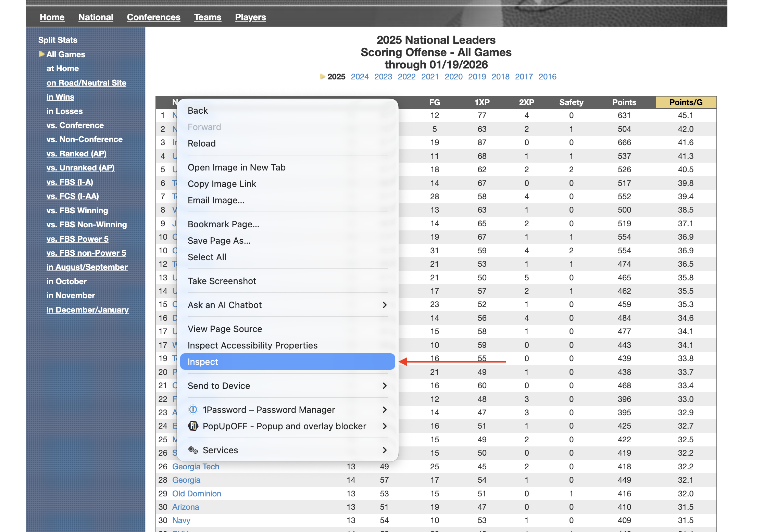Click the Services gear icon
This screenshot has height=532, width=763.
coord(193,450)
